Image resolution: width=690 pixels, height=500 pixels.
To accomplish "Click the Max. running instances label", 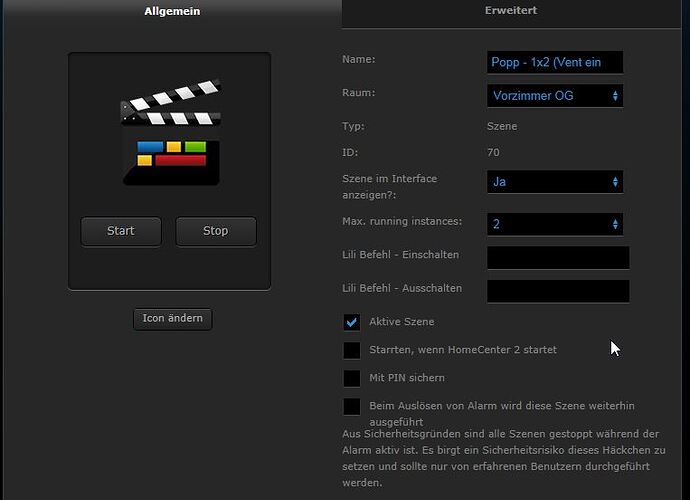I will tap(401, 220).
